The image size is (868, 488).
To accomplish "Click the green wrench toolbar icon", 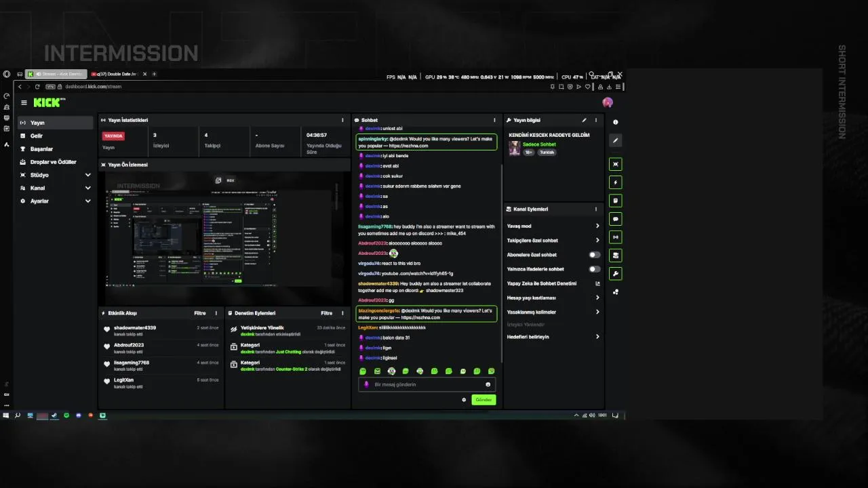I will [x=616, y=274].
